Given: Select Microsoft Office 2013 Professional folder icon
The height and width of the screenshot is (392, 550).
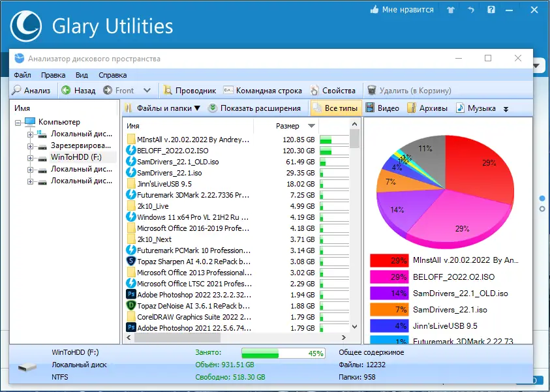Looking at the screenshot, I should [x=131, y=273].
